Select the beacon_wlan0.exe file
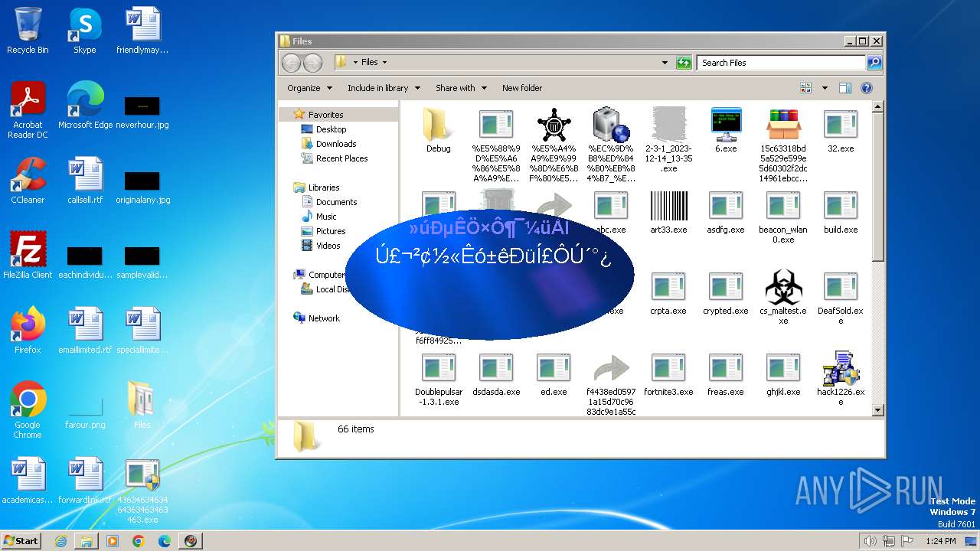This screenshot has width=980, height=551. (x=783, y=217)
